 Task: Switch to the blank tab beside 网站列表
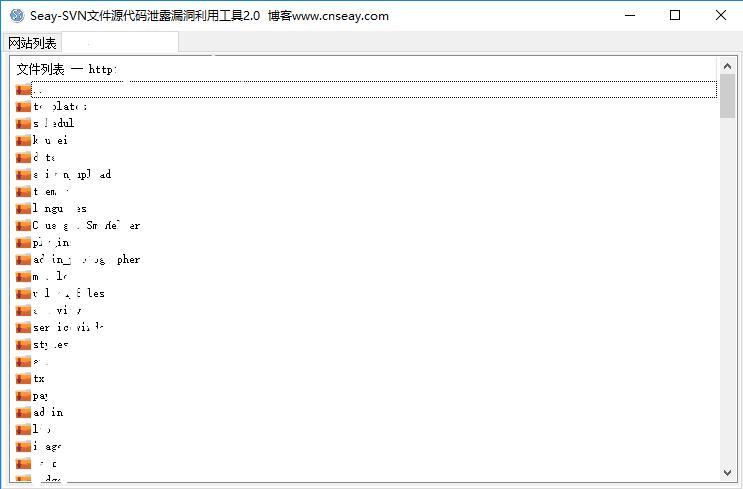coord(120,43)
